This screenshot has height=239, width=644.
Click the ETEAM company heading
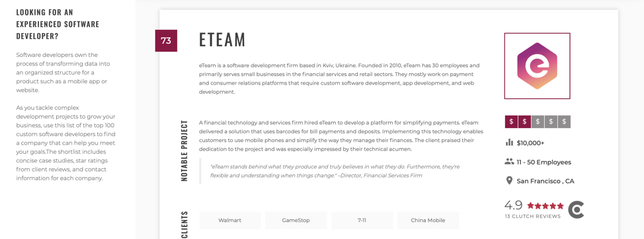pyautogui.click(x=222, y=40)
